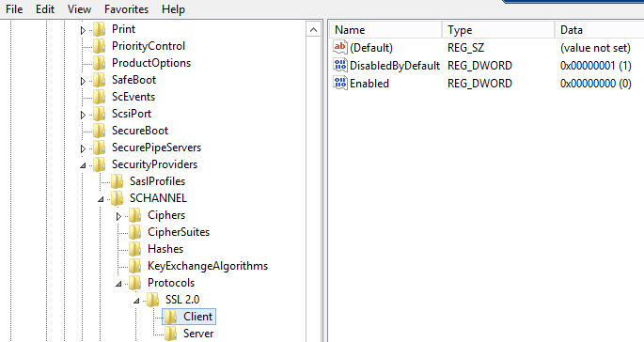
Task: Collapse the SSL 2.0 key
Action: pyautogui.click(x=136, y=301)
